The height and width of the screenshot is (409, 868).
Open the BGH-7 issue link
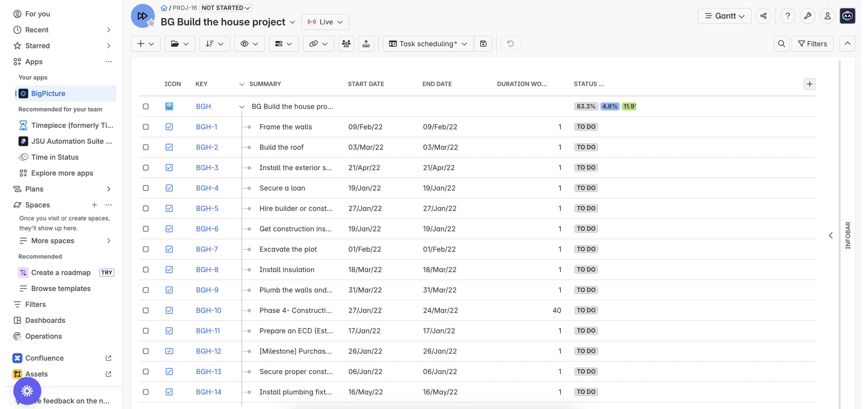[x=207, y=249]
